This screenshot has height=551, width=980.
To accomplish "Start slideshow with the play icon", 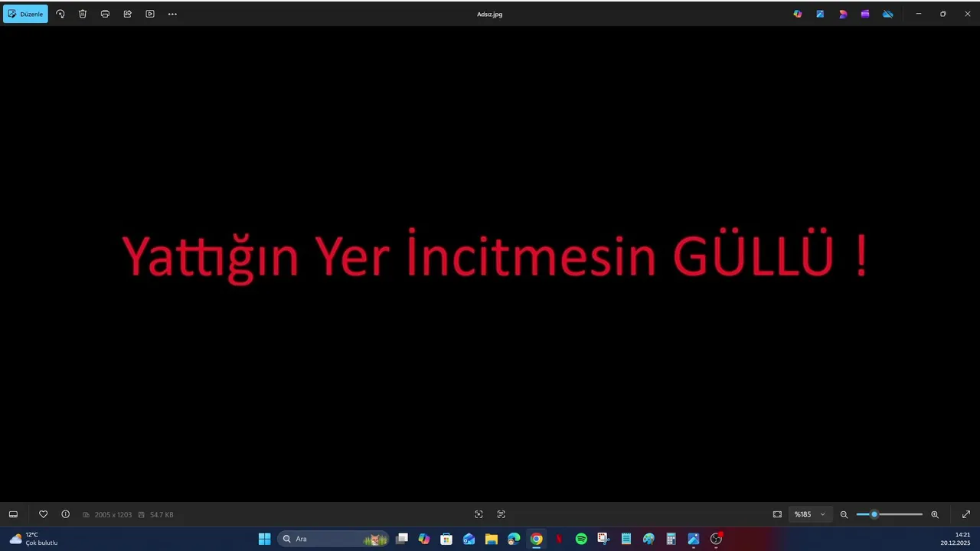I will [150, 14].
